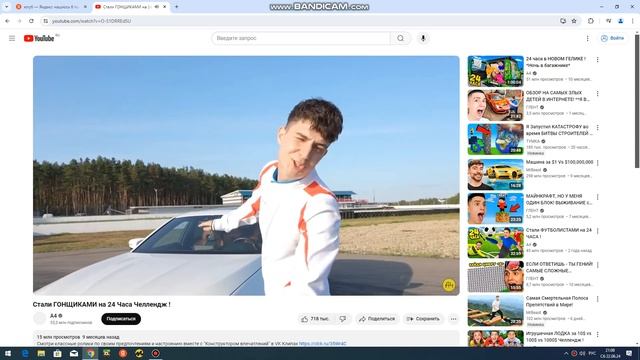Image resolution: width=640 pixels, height=360 pixels.
Task: Open thumbnail for 24 часа в НОВОМ ГЕЛИКЕ
Action: 496,71
